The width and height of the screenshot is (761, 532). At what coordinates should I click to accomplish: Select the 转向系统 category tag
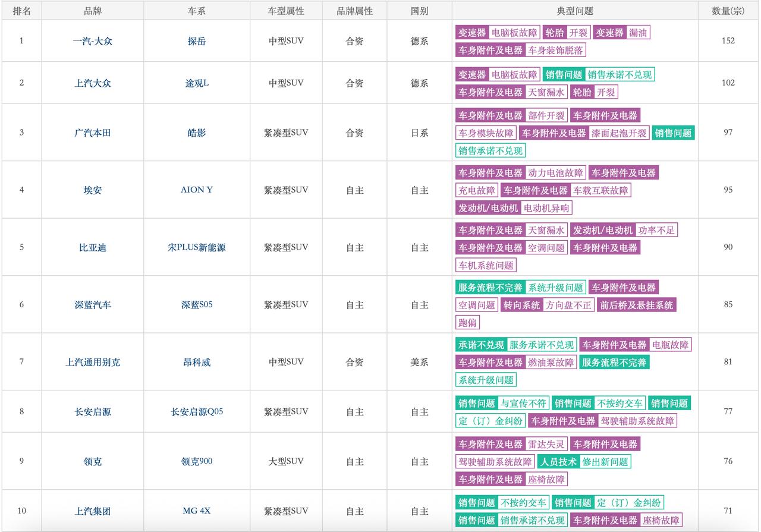coord(522,306)
